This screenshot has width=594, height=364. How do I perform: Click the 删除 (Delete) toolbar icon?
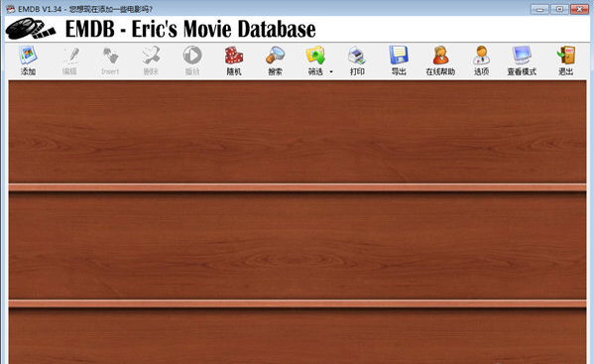tap(151, 56)
